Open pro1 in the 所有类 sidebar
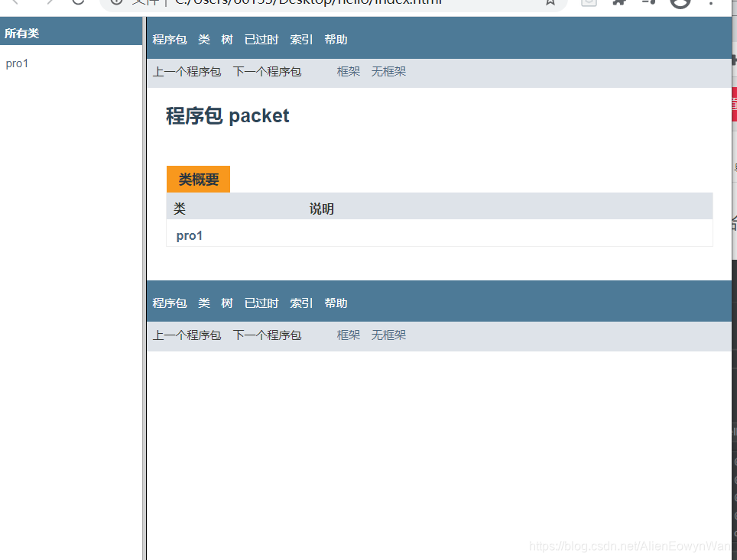The width and height of the screenshot is (737, 560). (x=17, y=63)
